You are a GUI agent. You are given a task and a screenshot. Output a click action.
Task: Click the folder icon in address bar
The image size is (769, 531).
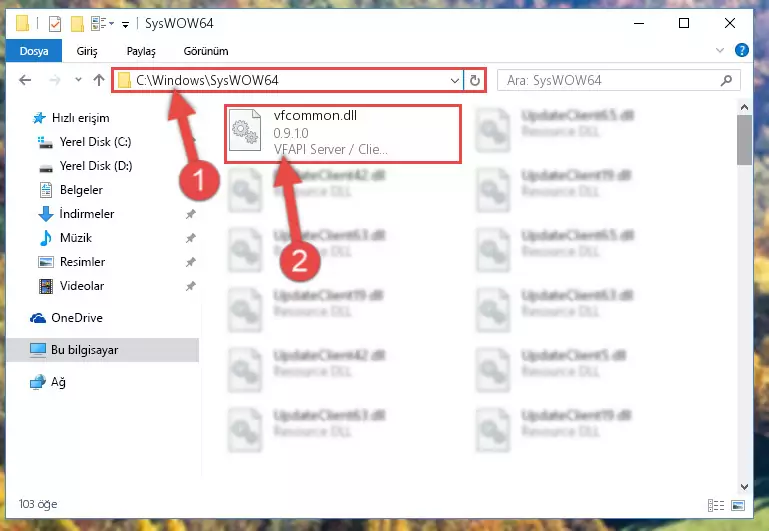coord(125,80)
